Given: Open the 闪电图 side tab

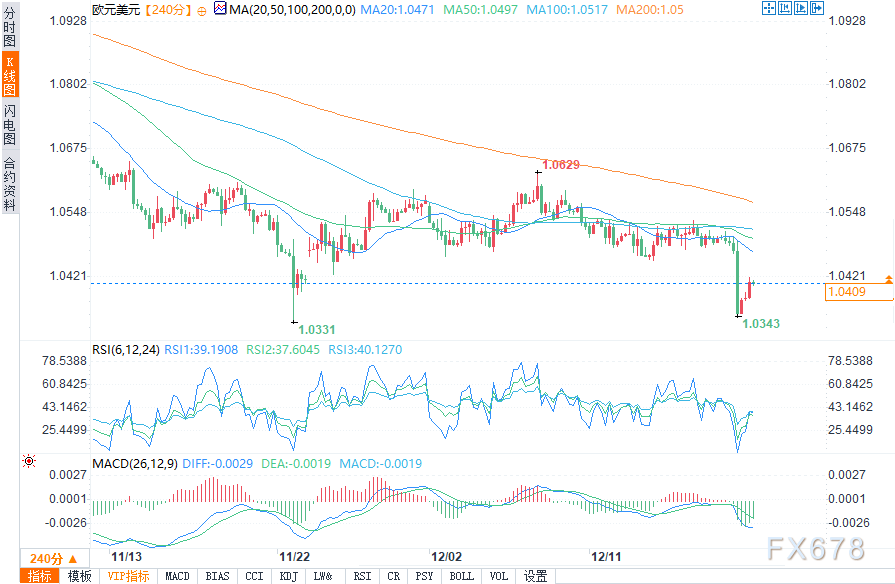Looking at the screenshot, I should pos(10,124).
